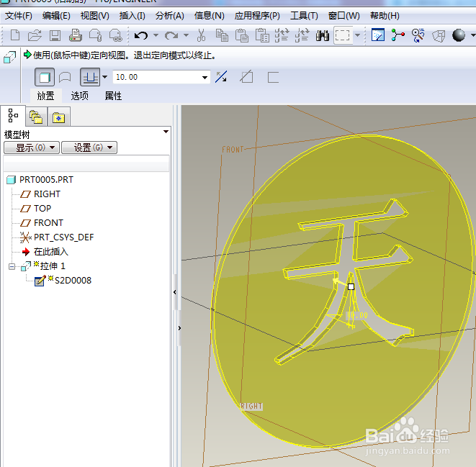Switch to the model tree navigator tab
Image resolution: width=476 pixels, height=467 pixels.
[13, 116]
